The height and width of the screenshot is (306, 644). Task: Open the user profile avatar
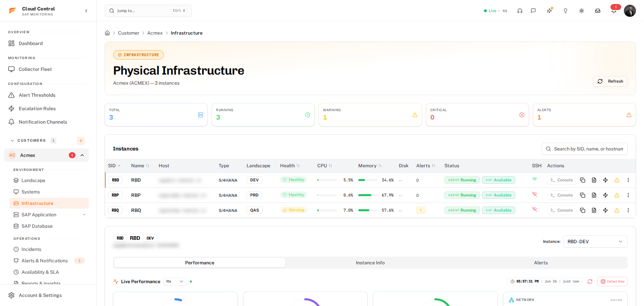coord(630,11)
